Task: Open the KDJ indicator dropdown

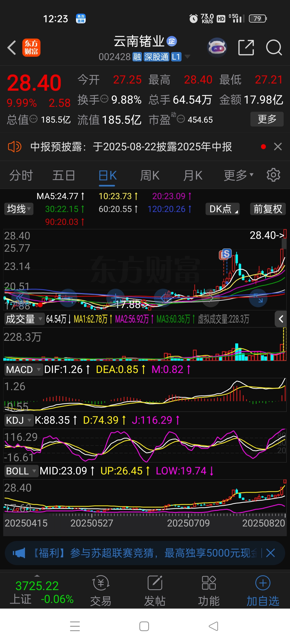Action: point(19,420)
